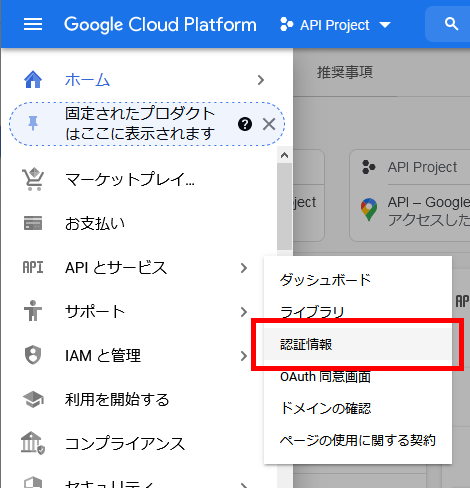
Task: Open IAM と管理 menu item
Action: [103, 356]
